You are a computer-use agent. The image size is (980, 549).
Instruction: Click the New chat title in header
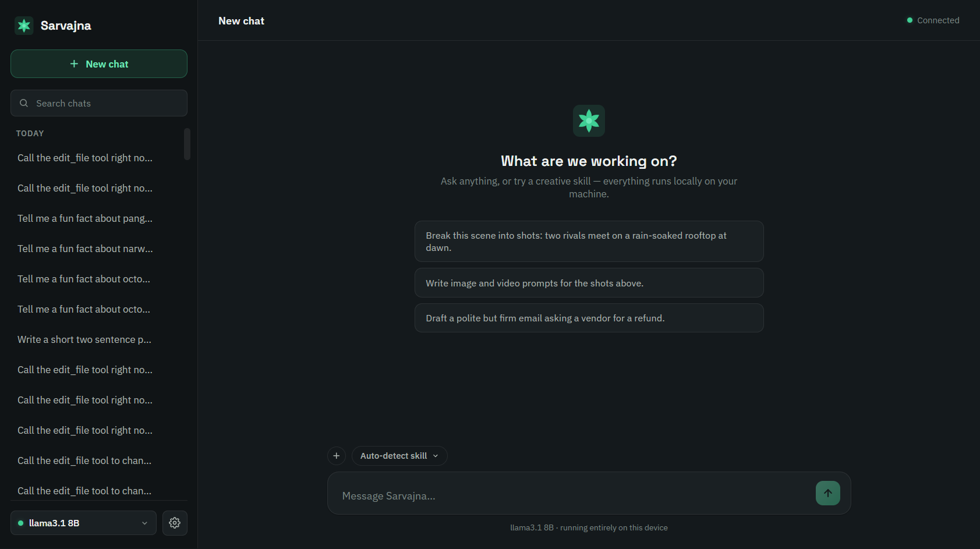(x=241, y=21)
